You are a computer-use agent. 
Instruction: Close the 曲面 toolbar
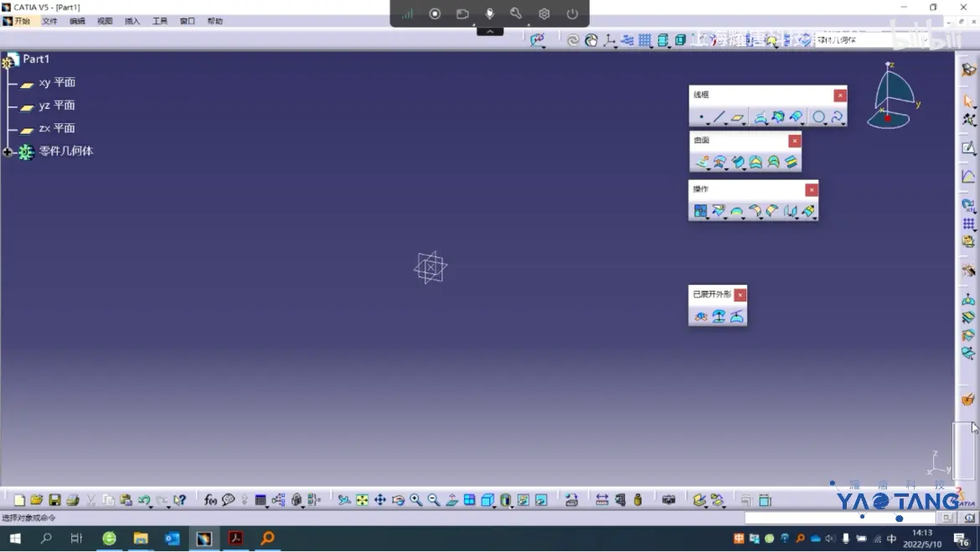794,141
